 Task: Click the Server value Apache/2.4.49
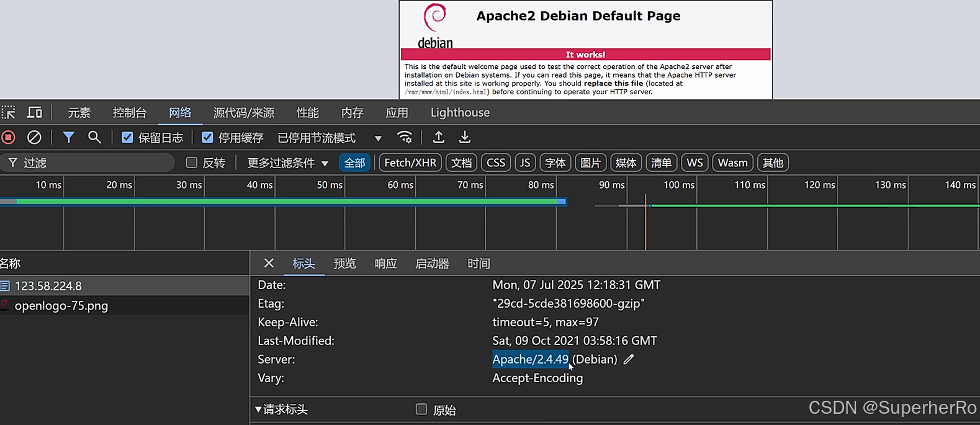tap(531, 359)
